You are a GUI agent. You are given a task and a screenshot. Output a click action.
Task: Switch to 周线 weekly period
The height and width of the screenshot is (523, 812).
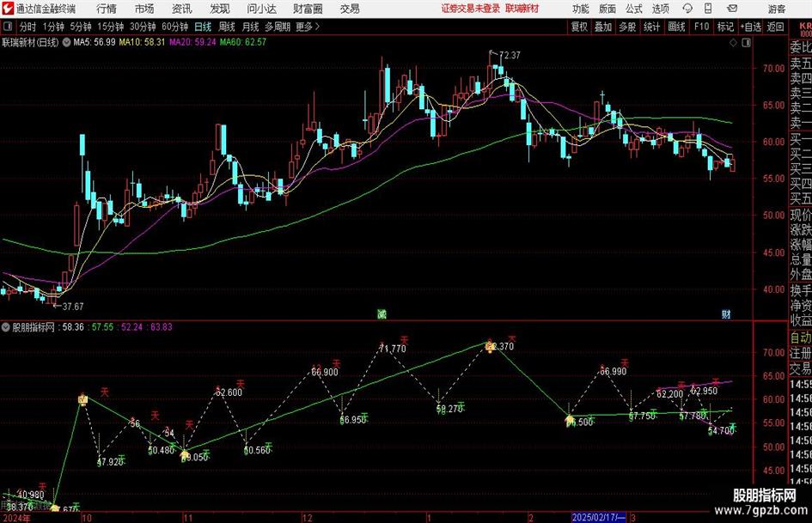coord(227,27)
